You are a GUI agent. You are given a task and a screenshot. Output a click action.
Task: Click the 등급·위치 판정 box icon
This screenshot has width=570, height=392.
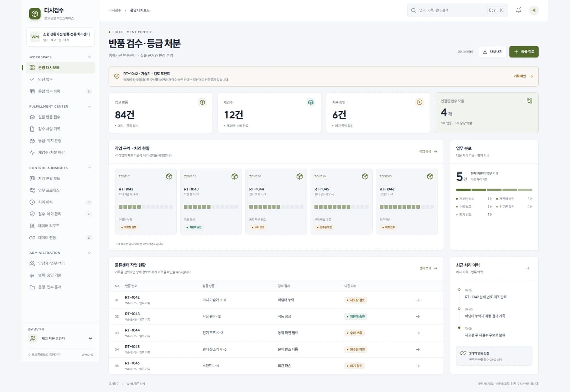tap(32, 141)
